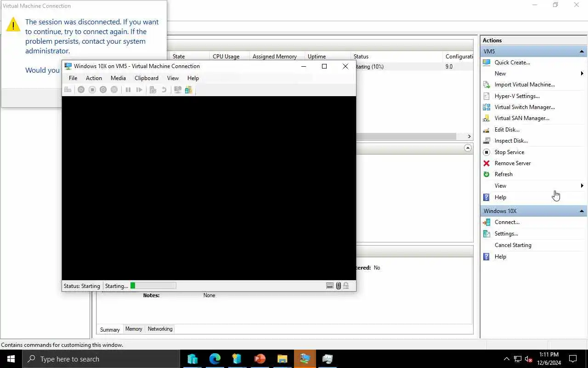Click Inspect Disk action
The width and height of the screenshot is (588, 368).
511,141
